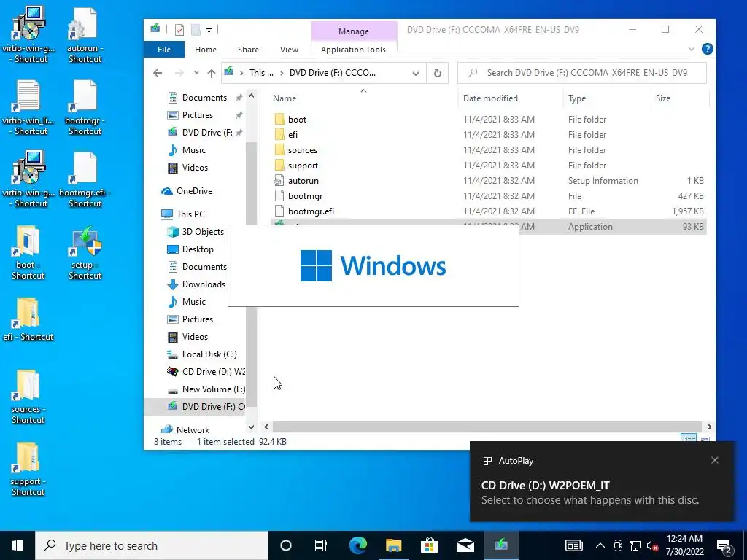Click 'This ...' in the address breadcrumb
Screen dimensions: 747x560
(262, 73)
